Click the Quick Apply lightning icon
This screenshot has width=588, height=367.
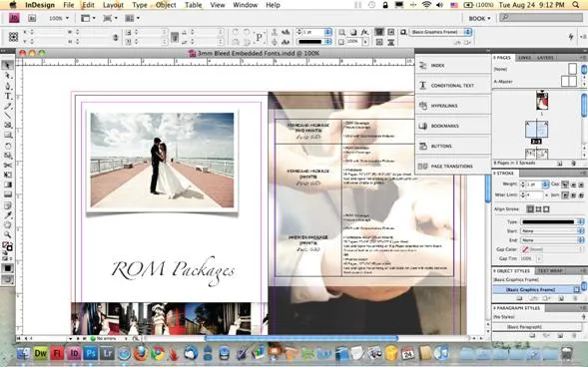pyautogui.click(x=571, y=36)
